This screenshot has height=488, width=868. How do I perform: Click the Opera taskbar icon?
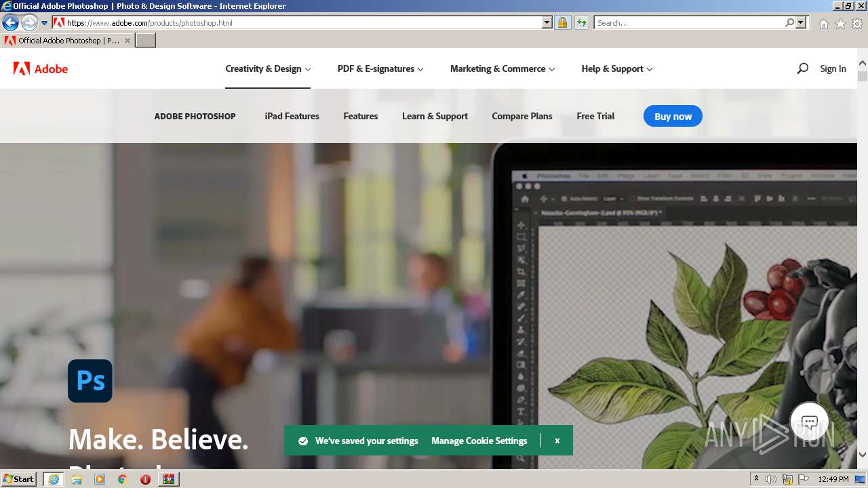(145, 479)
